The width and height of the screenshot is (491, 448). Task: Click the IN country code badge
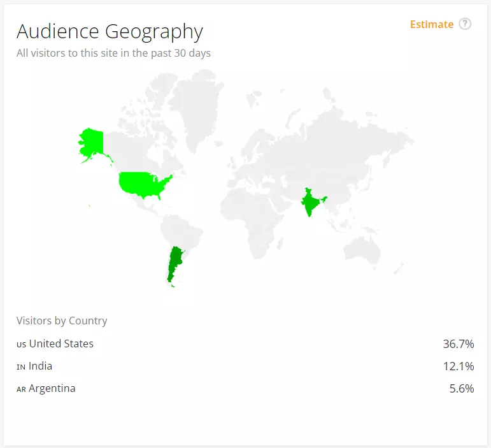(x=21, y=366)
